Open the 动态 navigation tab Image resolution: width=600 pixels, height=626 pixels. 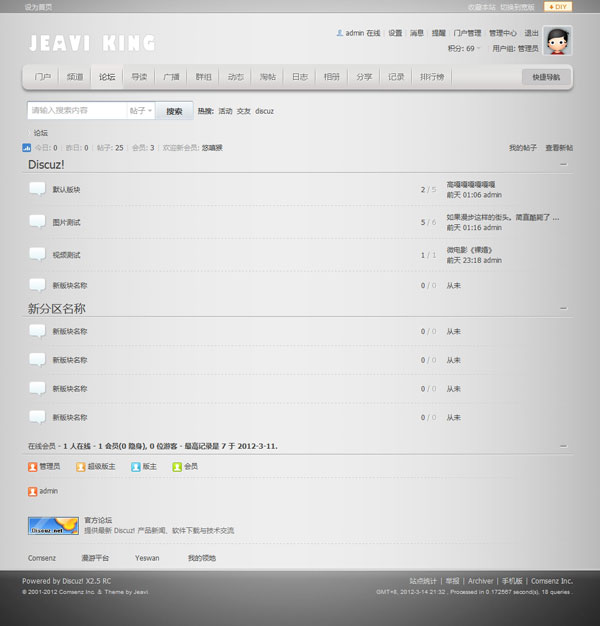[236, 77]
